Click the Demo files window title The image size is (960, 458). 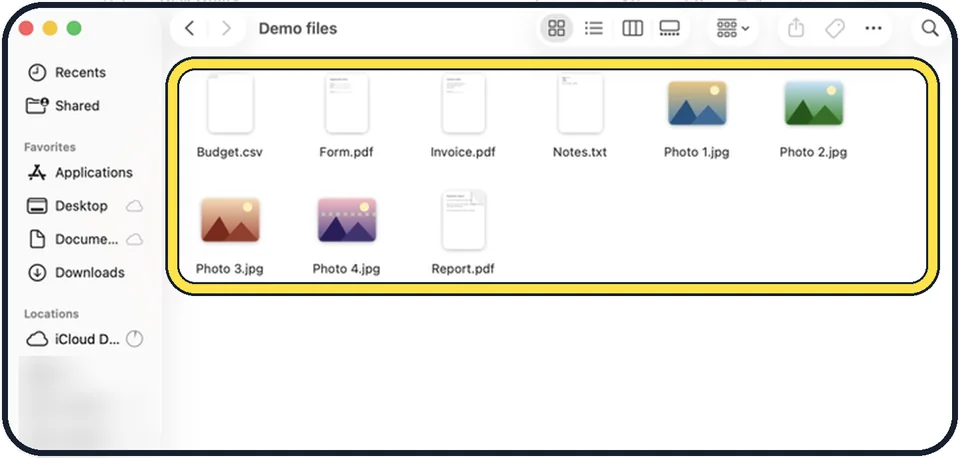tap(298, 28)
